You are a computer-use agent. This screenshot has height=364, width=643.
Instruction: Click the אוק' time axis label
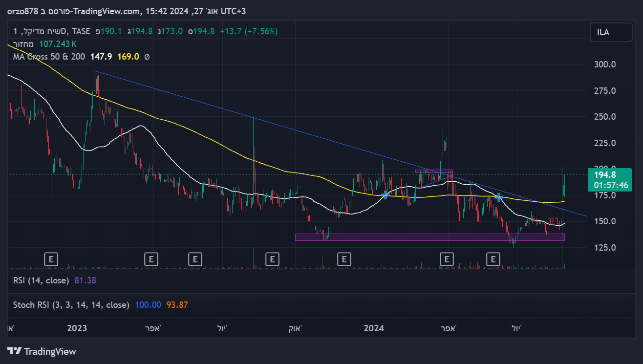pyautogui.click(x=295, y=328)
